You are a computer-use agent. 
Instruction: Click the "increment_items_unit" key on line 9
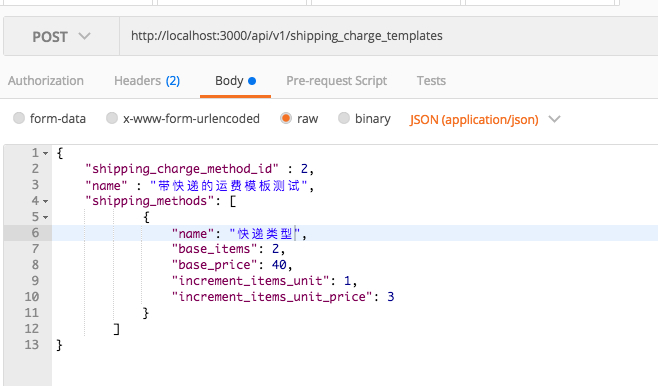pos(250,281)
